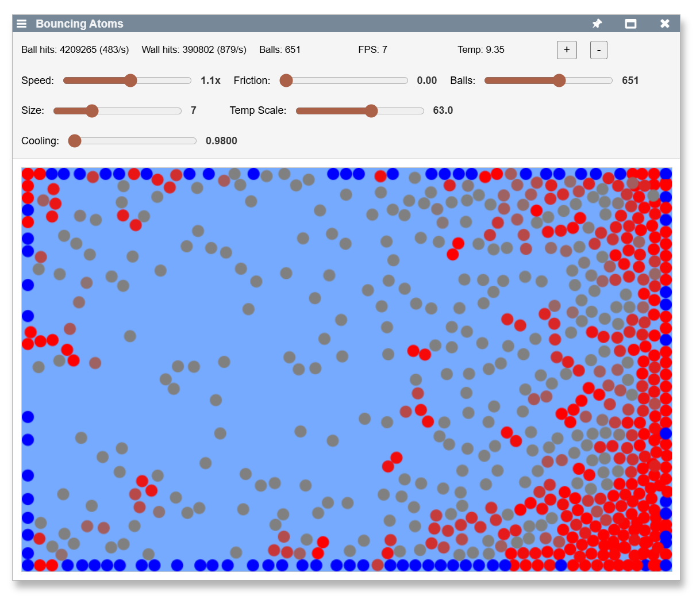This screenshot has height=599, width=700.
Task: Click the far right end of Speed slider track
Action: pos(189,80)
